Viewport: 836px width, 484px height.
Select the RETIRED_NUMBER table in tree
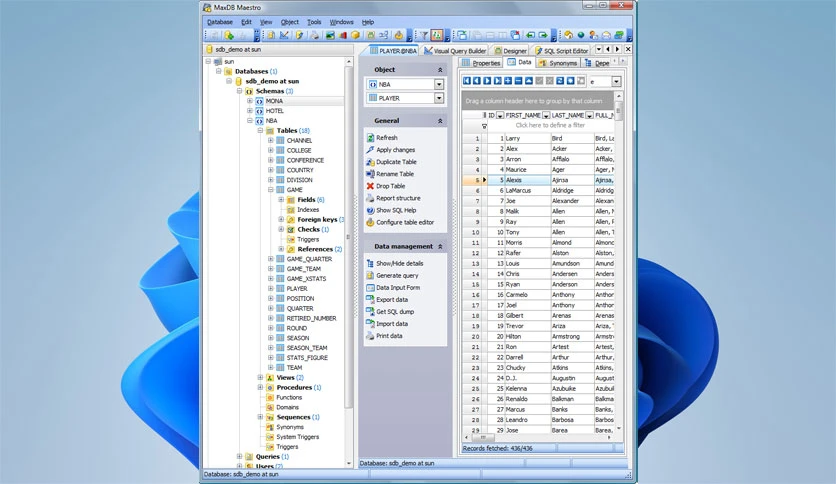311,318
